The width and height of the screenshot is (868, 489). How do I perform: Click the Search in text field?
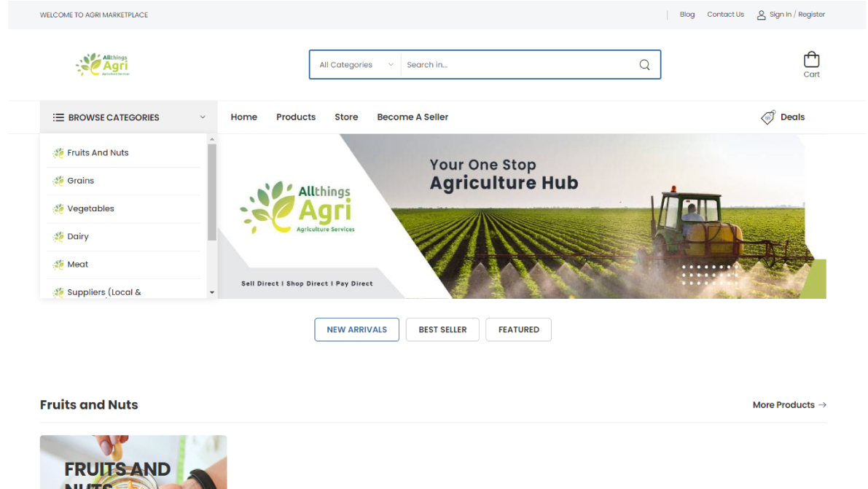click(x=517, y=65)
